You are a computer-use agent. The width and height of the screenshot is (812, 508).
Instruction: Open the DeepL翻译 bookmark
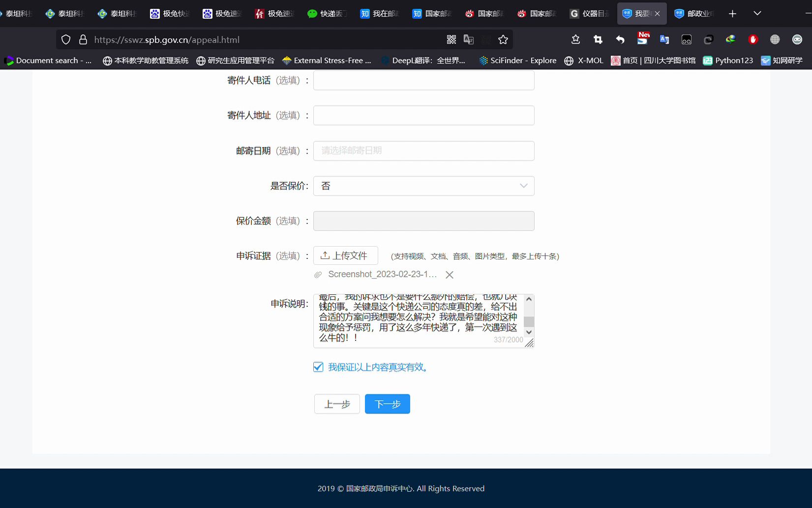pyautogui.click(x=422, y=61)
